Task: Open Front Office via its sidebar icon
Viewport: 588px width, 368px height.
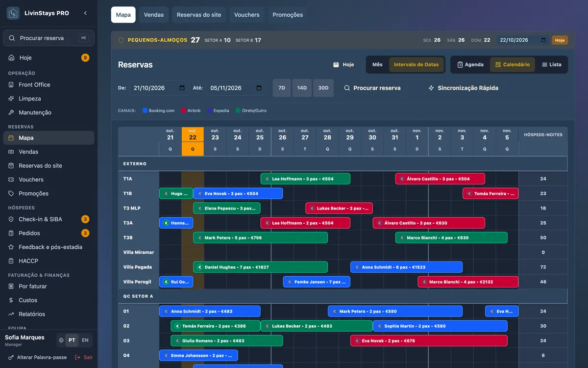Action: (11, 85)
